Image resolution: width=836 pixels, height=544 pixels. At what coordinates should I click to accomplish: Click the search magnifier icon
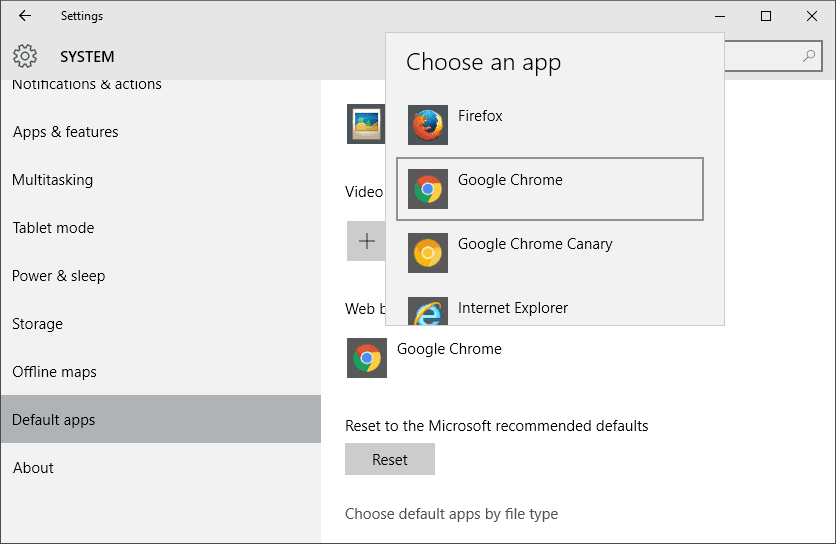click(x=809, y=55)
